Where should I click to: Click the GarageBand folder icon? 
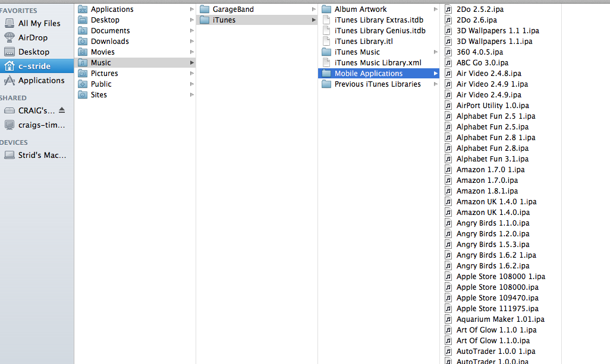coord(205,9)
